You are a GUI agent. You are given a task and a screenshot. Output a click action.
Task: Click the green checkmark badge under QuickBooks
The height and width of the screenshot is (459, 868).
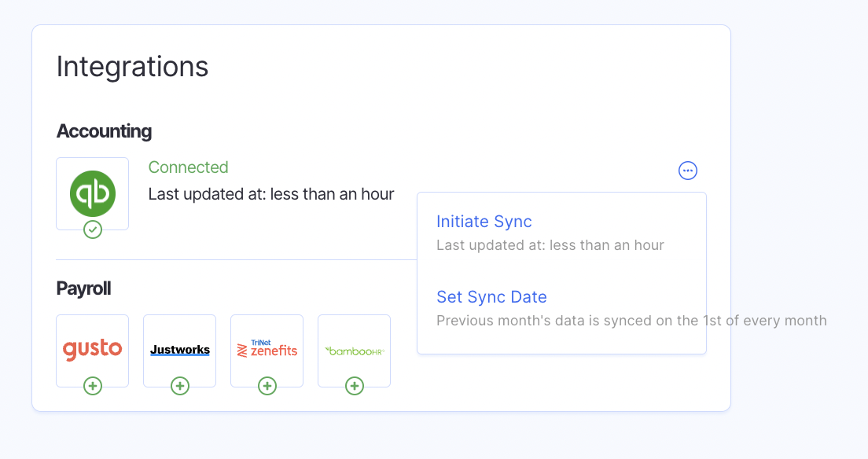93,229
